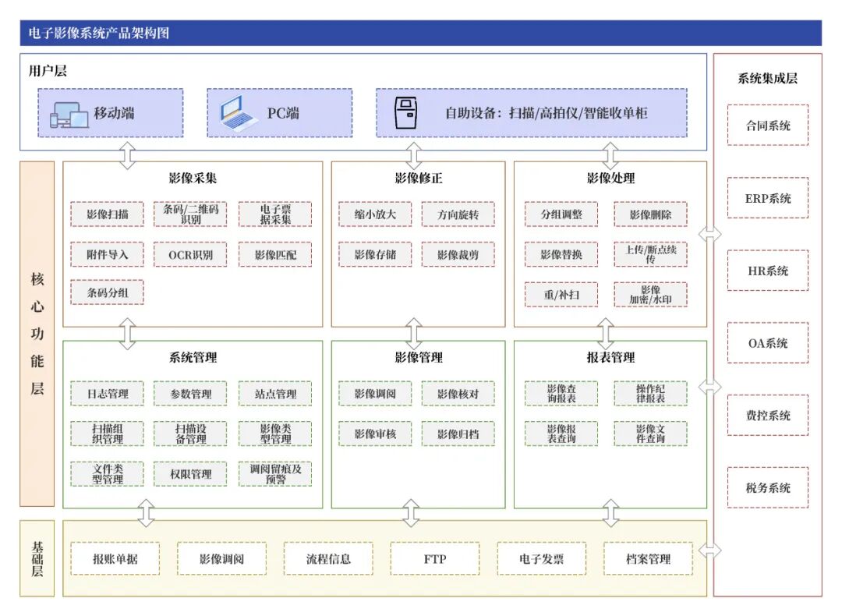Image resolution: width=842 pixels, height=616 pixels.
Task: Select the 税务系统 box
Action: 767,488
